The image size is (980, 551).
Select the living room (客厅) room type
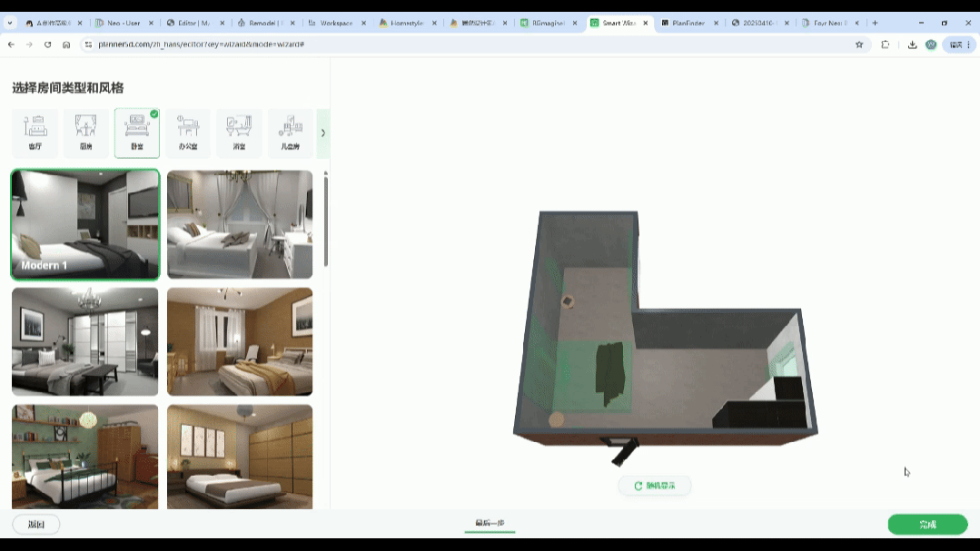click(x=35, y=133)
